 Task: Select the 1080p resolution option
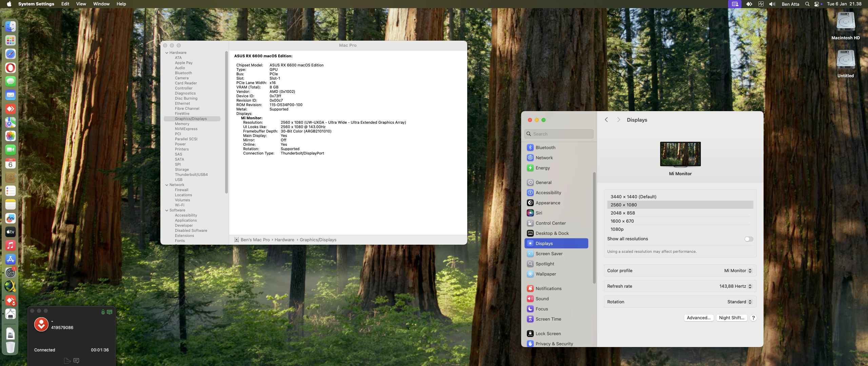[x=680, y=229]
